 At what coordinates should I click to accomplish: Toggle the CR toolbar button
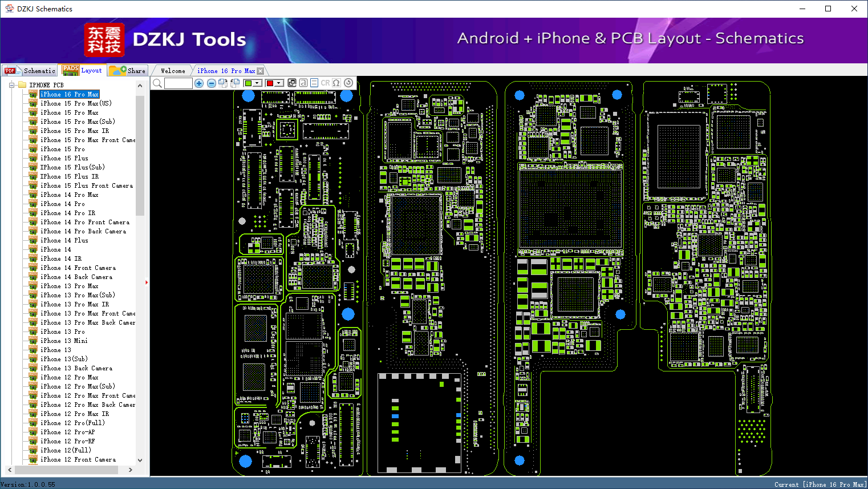click(x=325, y=83)
